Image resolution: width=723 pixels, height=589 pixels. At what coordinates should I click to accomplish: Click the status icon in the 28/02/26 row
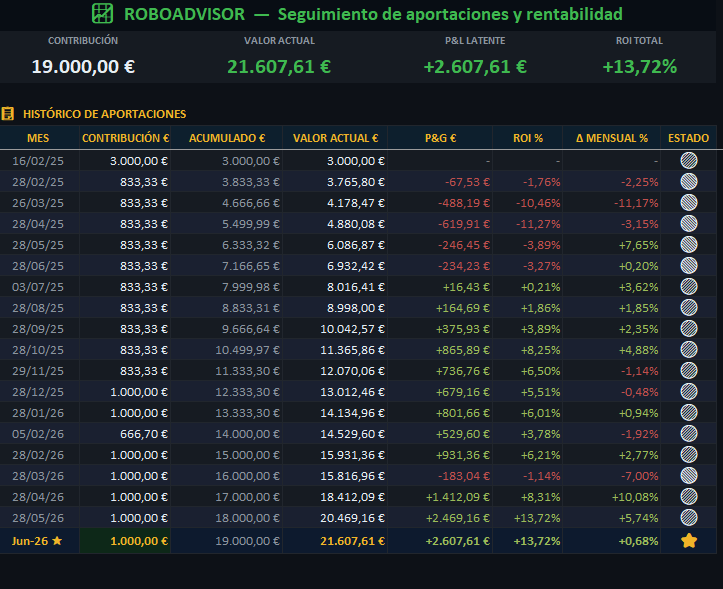pos(689,455)
